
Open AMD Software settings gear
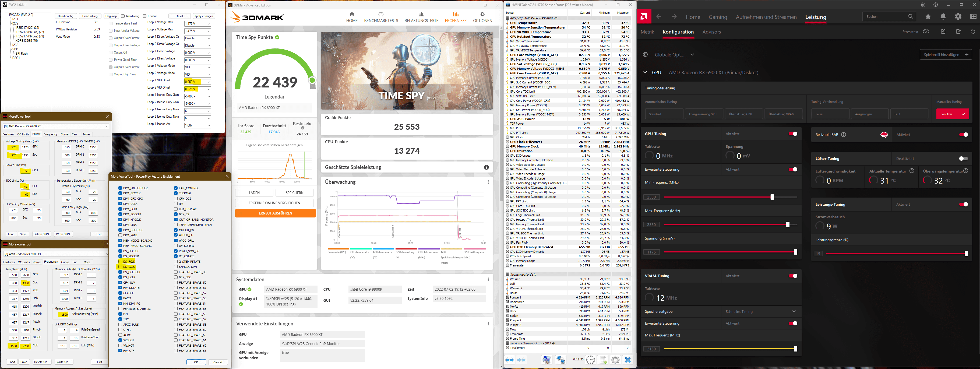[x=958, y=16]
